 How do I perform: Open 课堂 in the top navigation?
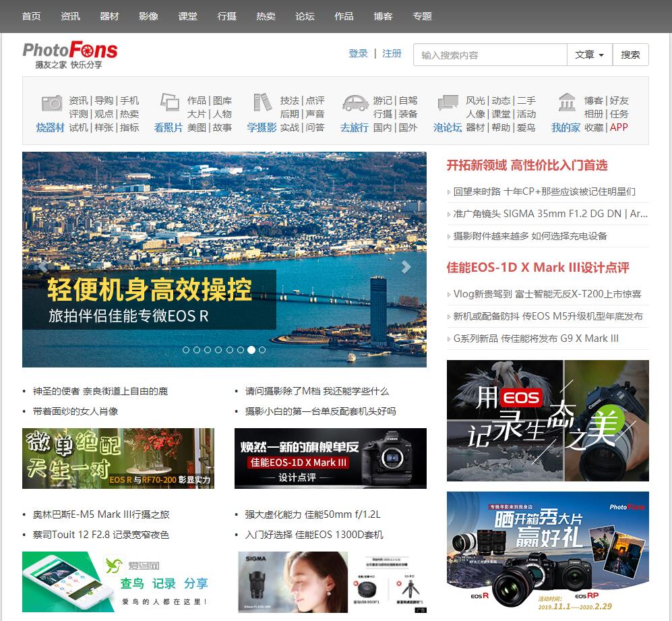(187, 16)
